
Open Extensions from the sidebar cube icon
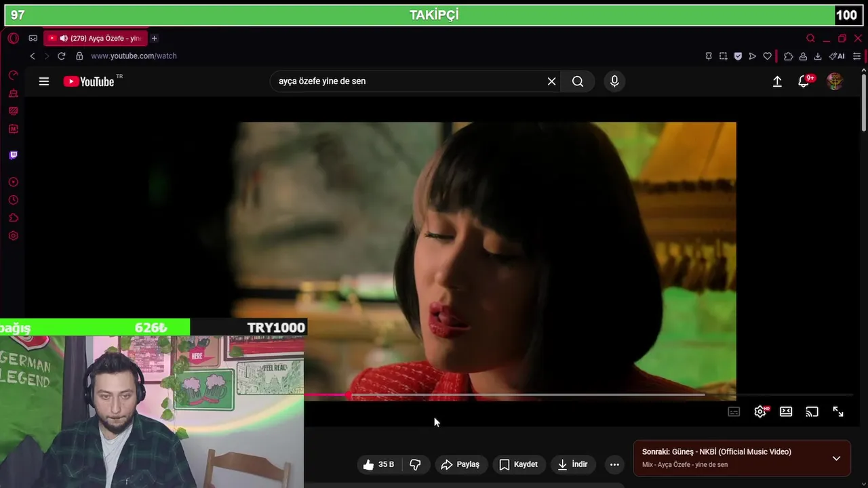click(13, 218)
